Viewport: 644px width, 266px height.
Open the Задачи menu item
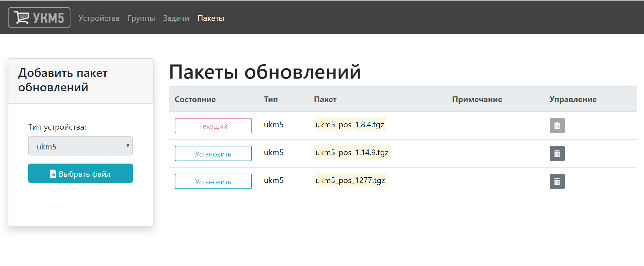176,18
